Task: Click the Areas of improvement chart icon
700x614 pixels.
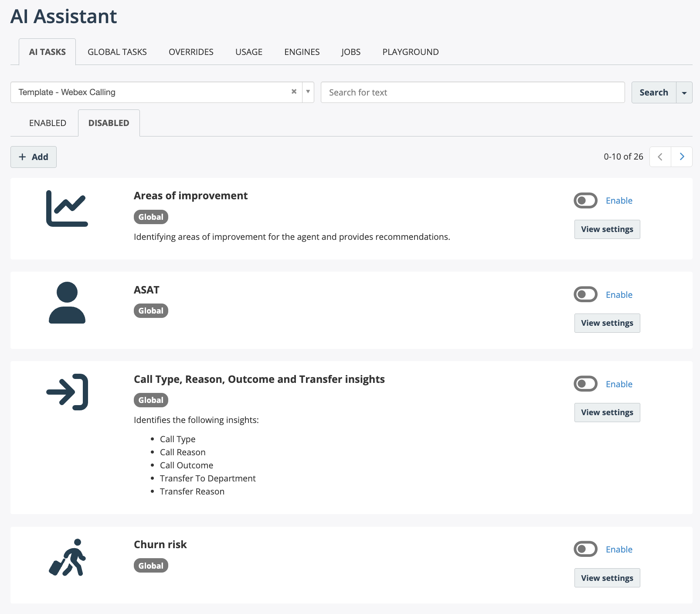Action: pyautogui.click(x=67, y=208)
